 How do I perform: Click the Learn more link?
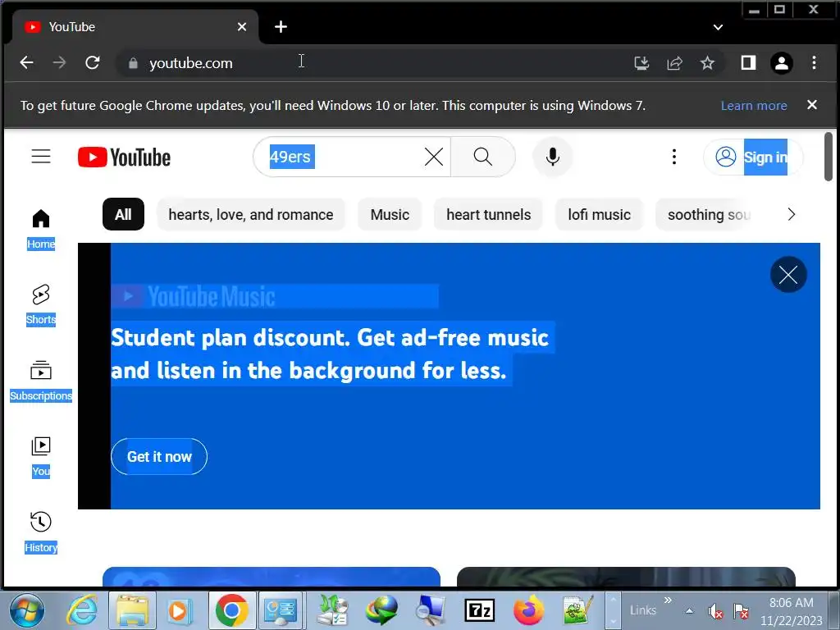pyautogui.click(x=754, y=106)
